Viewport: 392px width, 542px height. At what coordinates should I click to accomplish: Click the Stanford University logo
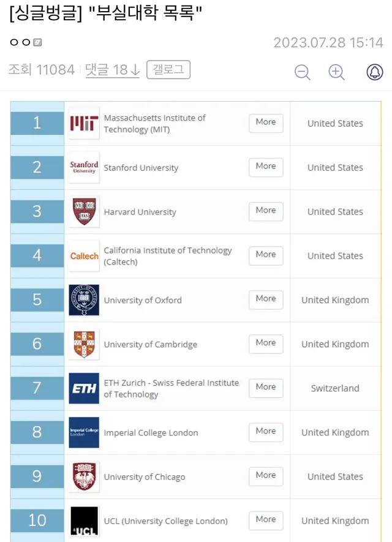click(84, 167)
